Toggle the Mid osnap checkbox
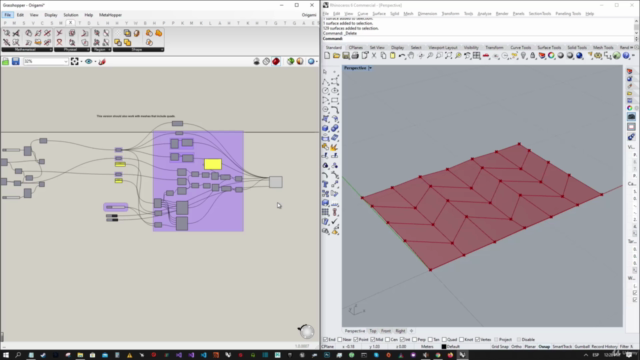Image resolution: width=640 pixels, height=360 pixels. coord(373,340)
